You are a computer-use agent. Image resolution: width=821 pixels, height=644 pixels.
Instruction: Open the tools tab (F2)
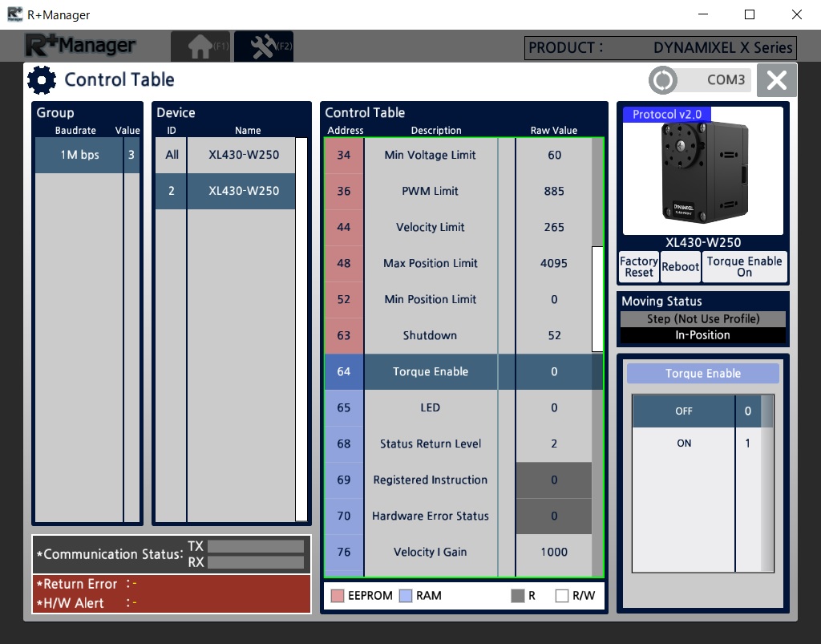pyautogui.click(x=263, y=46)
